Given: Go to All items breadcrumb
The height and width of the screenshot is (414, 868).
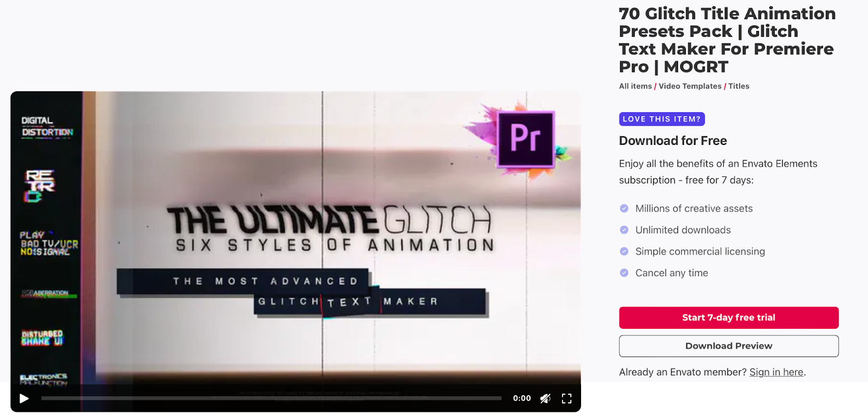Looking at the screenshot, I should pyautogui.click(x=635, y=86).
